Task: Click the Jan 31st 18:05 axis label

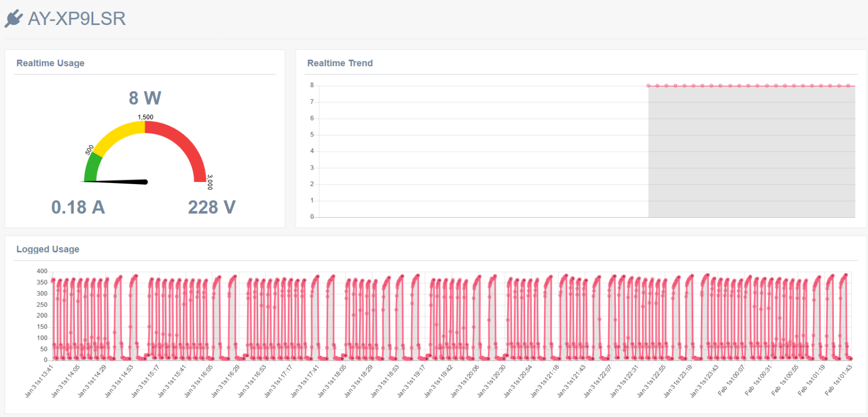Action: click(x=331, y=381)
